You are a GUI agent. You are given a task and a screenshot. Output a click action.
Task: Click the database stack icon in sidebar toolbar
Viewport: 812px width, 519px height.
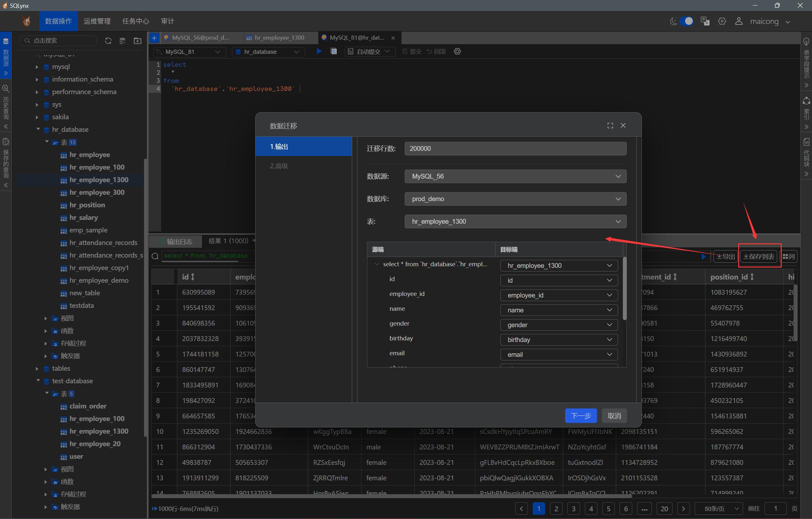pyautogui.click(x=122, y=41)
